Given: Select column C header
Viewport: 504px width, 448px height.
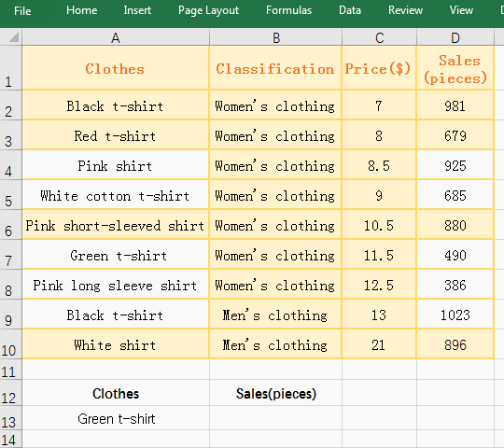Looking at the screenshot, I should pos(379,37).
